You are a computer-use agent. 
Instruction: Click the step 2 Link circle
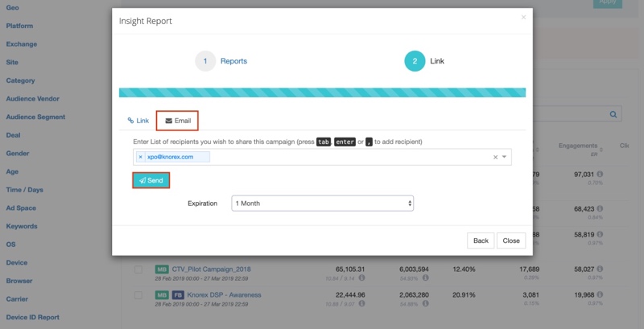coord(415,61)
